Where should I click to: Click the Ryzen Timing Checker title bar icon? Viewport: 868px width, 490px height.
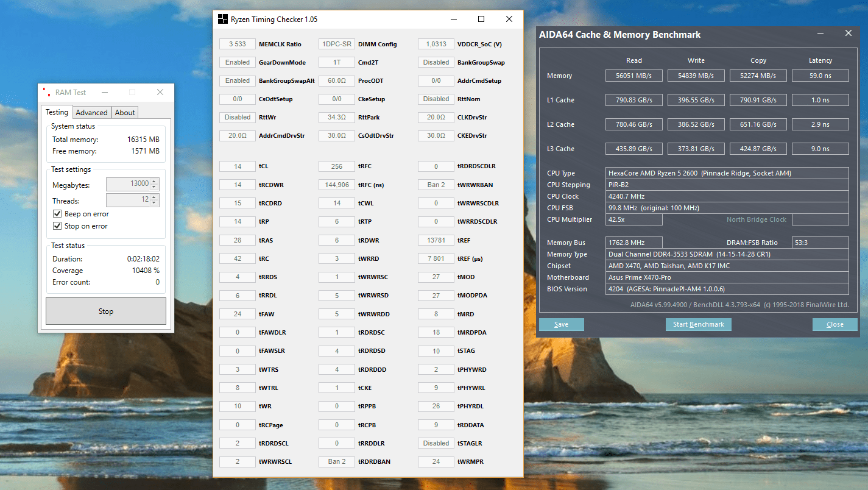223,19
